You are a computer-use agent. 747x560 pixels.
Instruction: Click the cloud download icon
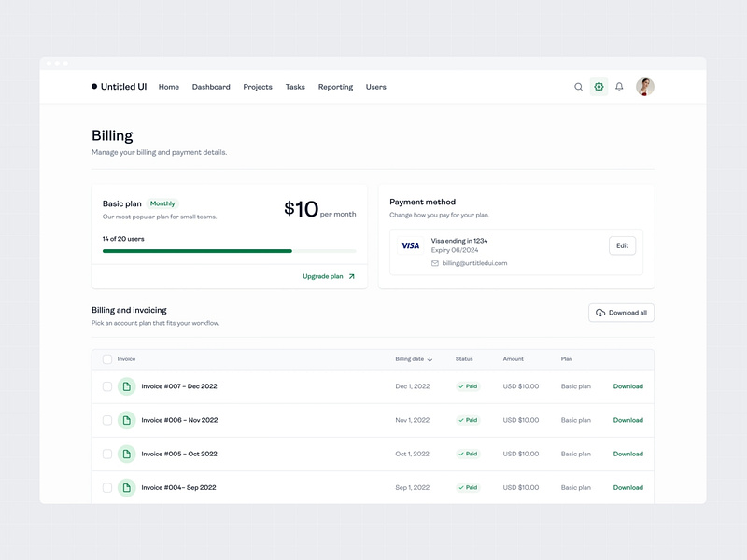(600, 313)
